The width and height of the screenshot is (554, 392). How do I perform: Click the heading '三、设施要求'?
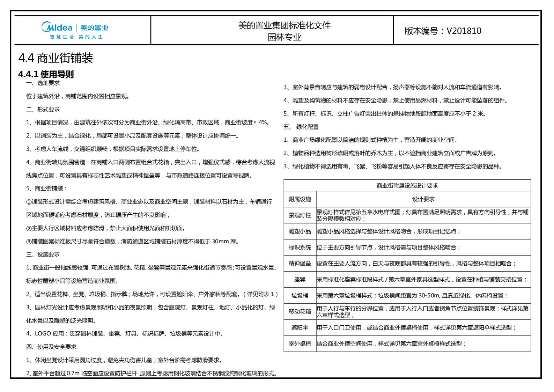click(x=43, y=254)
